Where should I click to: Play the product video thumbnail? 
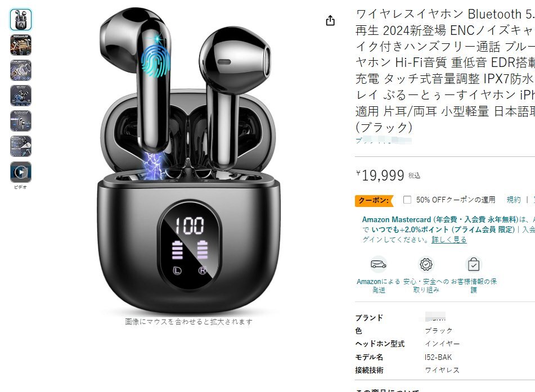click(x=21, y=172)
